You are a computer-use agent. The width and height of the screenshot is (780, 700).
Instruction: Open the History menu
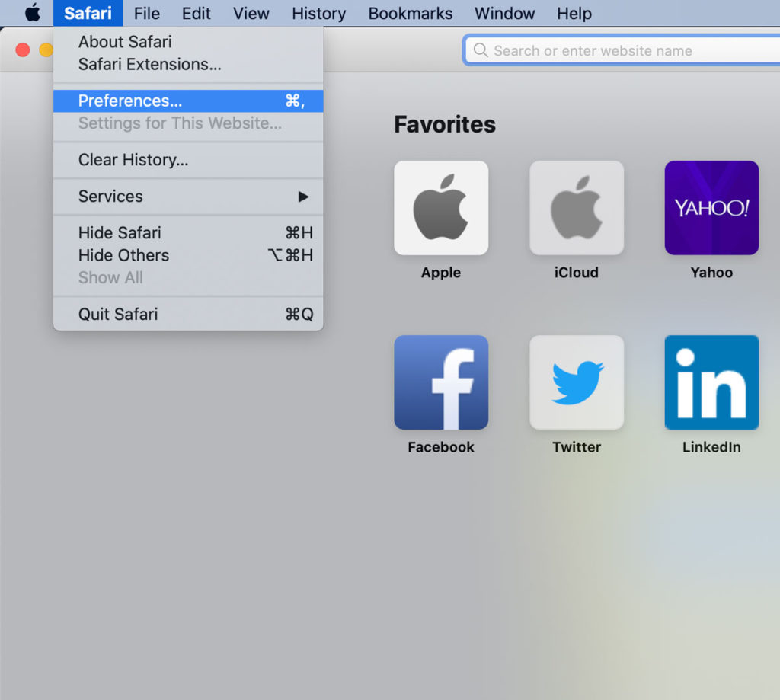(x=319, y=13)
